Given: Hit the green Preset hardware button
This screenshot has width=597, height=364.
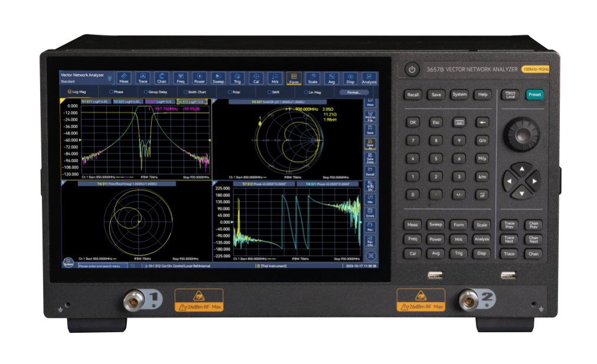Looking at the screenshot, I should pos(534,95).
